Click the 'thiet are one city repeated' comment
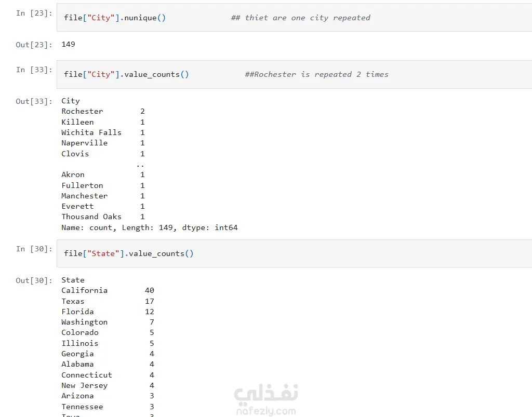 (x=301, y=18)
